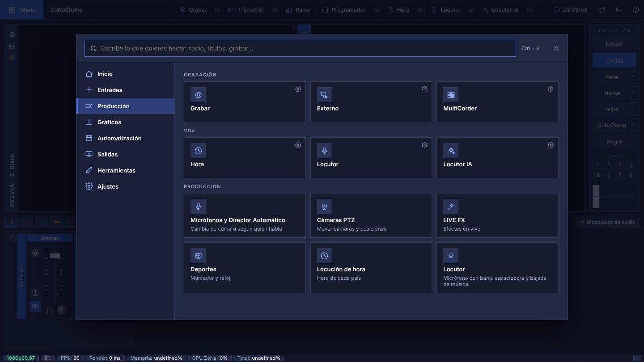Toggle the layout panel icon in top bar
Viewport: 644px width, 362px height.
pos(602,9)
